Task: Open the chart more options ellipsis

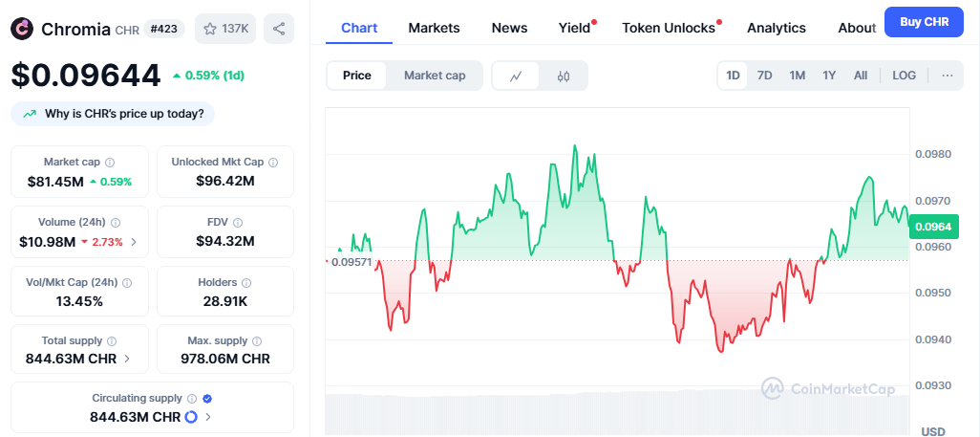Action: pos(948,76)
